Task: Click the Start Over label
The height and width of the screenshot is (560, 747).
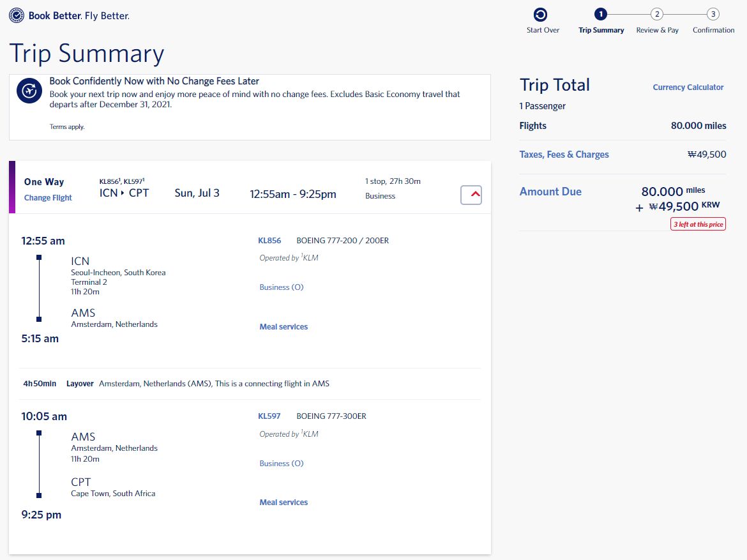Action: (x=543, y=30)
